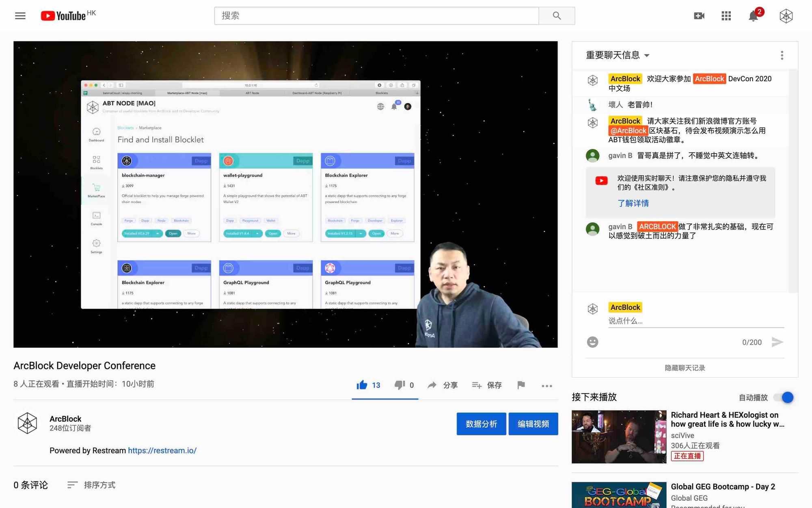
Task: Click the 正在直播 live badge
Action: [x=687, y=456]
